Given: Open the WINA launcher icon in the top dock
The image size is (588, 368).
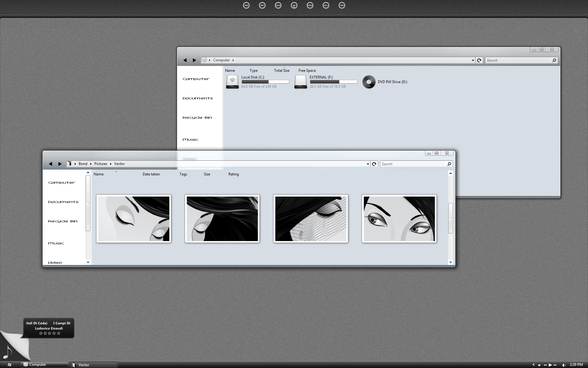Looking at the screenshot, I should [x=310, y=5].
